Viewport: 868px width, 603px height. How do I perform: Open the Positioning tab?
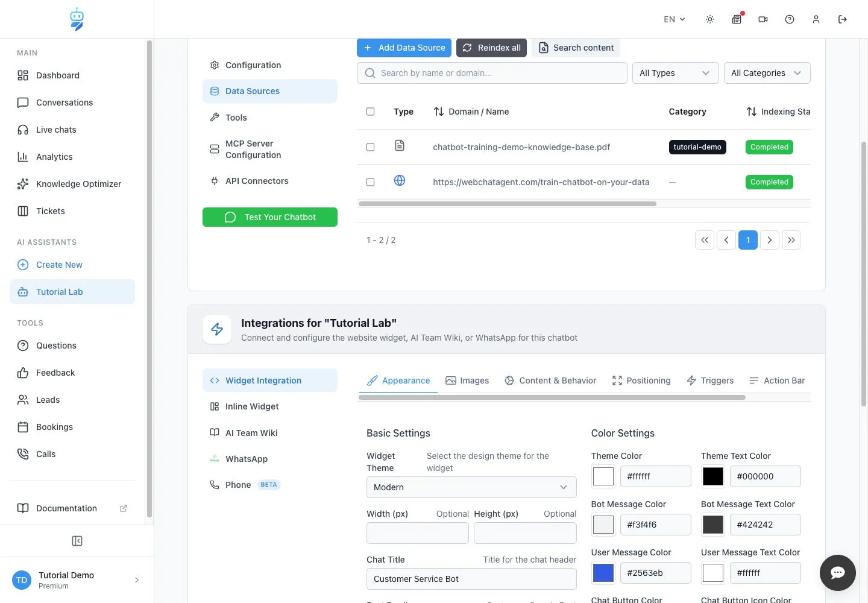click(x=641, y=380)
